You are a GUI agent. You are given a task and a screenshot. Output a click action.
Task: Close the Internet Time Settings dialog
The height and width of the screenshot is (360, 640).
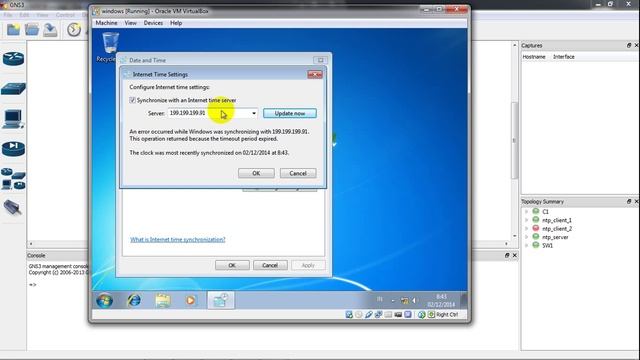click(315, 74)
